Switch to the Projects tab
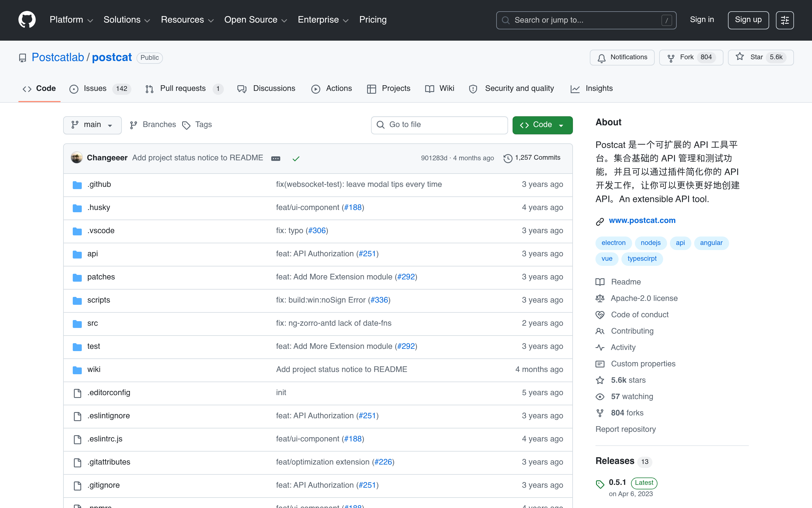812x508 pixels. click(x=389, y=89)
